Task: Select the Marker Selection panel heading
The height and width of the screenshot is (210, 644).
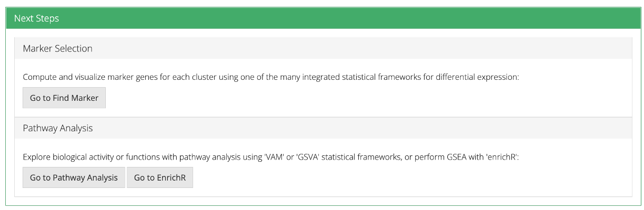Action: pos(58,48)
